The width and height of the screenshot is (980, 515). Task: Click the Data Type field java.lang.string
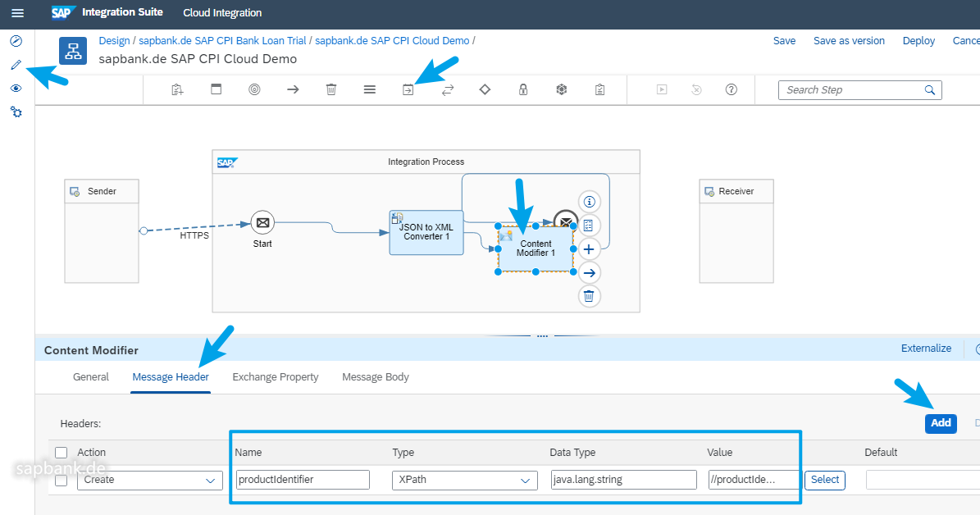pyautogui.click(x=624, y=480)
